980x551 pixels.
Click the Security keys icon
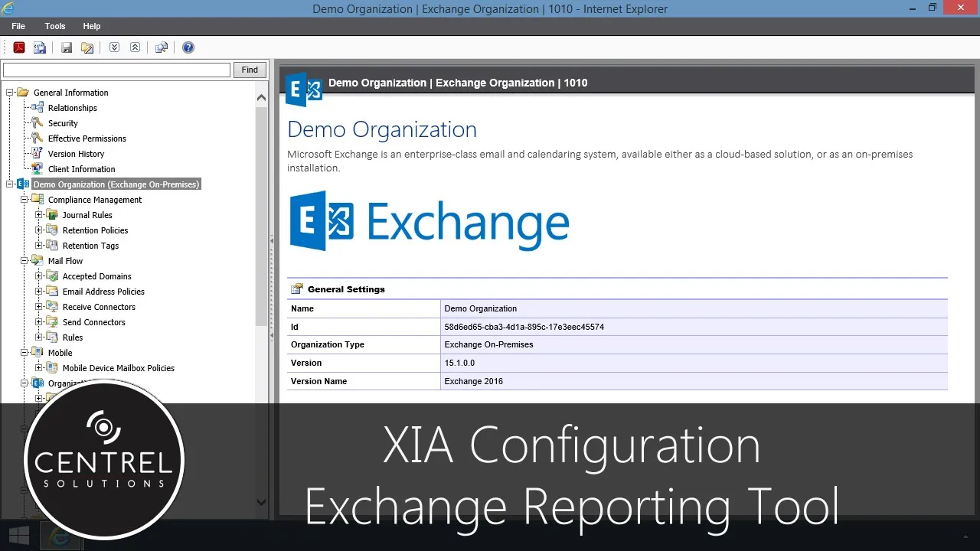click(38, 123)
